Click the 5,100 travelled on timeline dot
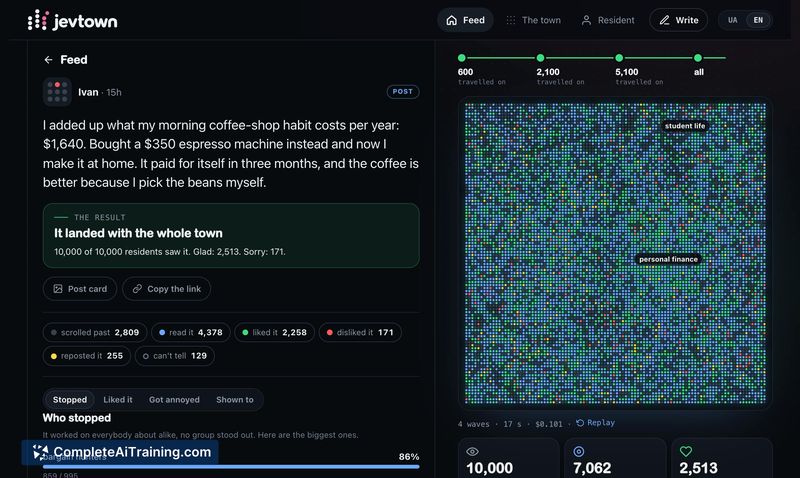The width and height of the screenshot is (800, 478). point(619,58)
